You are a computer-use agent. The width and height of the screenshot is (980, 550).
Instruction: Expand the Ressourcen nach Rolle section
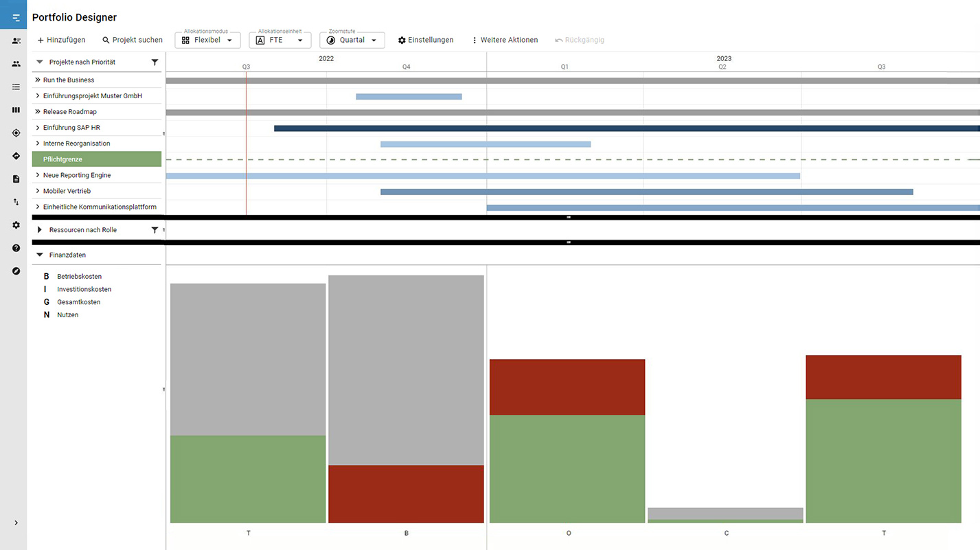[x=40, y=230]
